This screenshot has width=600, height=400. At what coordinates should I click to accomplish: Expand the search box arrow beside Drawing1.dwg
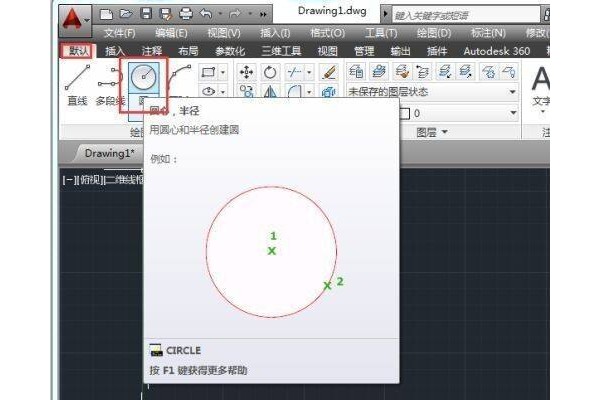(x=385, y=15)
